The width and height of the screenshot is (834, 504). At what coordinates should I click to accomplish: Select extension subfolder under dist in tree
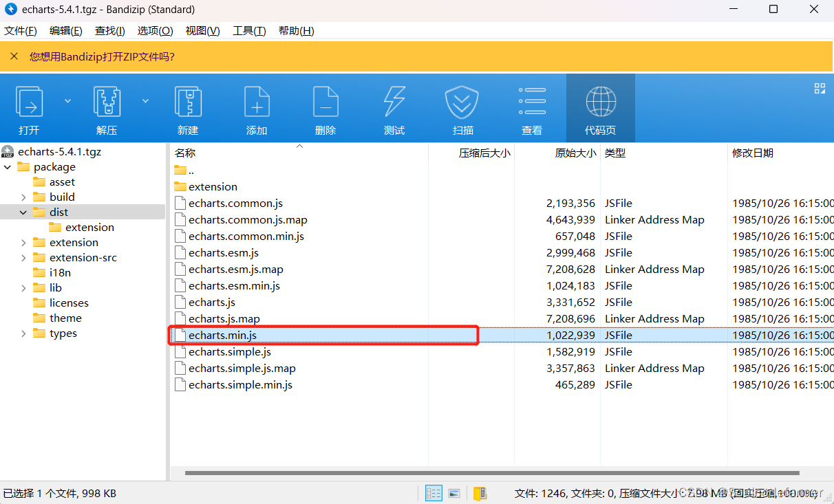pos(81,228)
